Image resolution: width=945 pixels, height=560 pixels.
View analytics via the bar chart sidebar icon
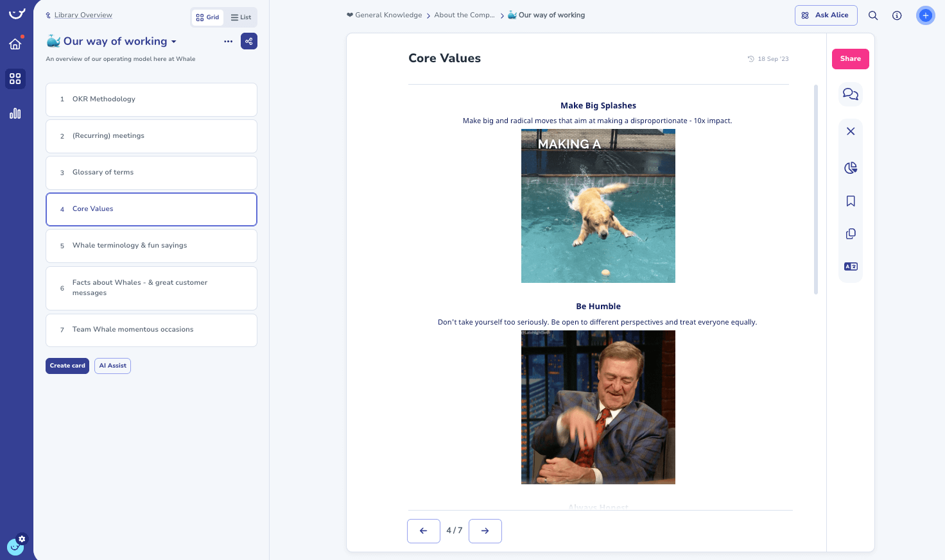[x=15, y=113]
